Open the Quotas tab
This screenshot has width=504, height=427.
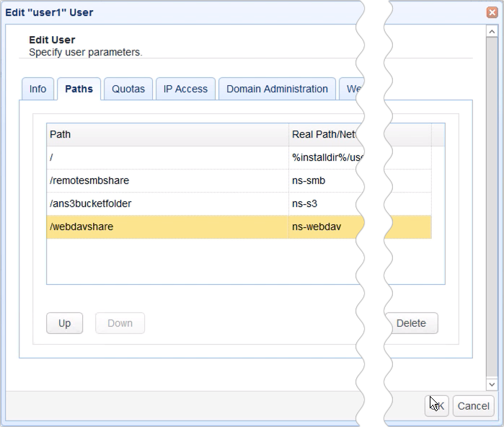click(128, 89)
